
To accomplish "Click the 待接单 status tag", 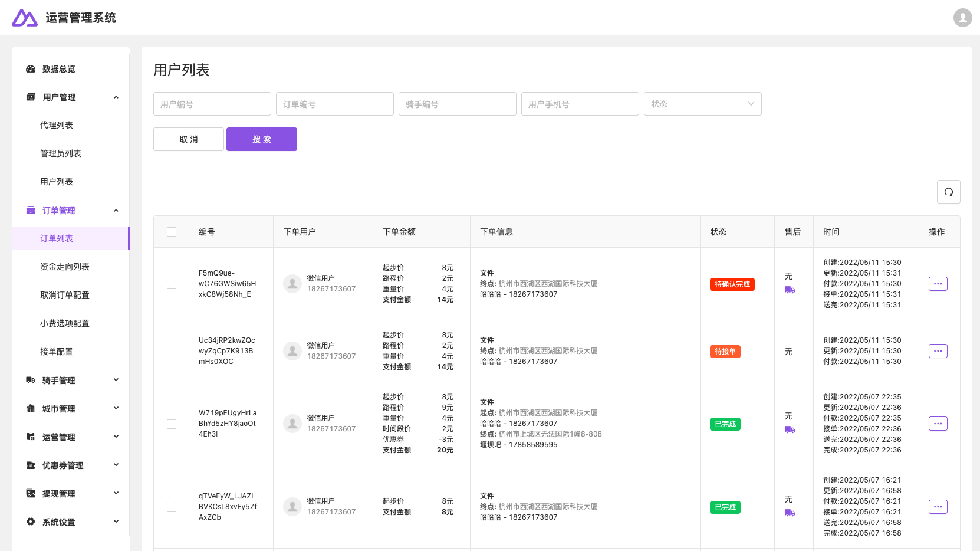I will 725,352.
